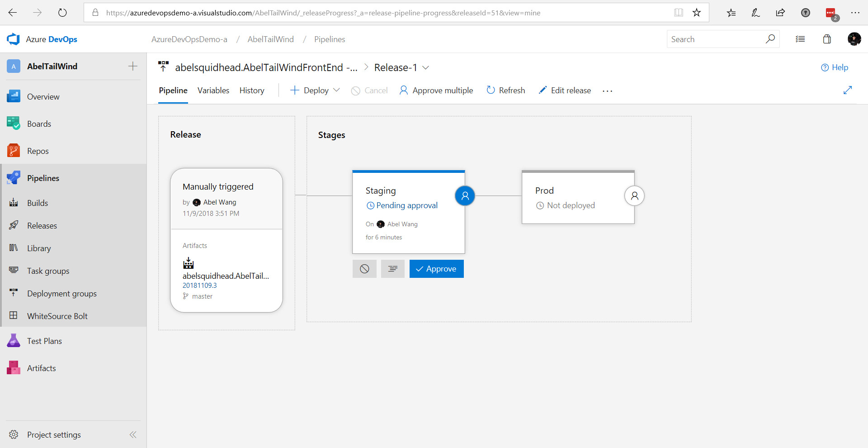Open the user profile avatar

854,39
